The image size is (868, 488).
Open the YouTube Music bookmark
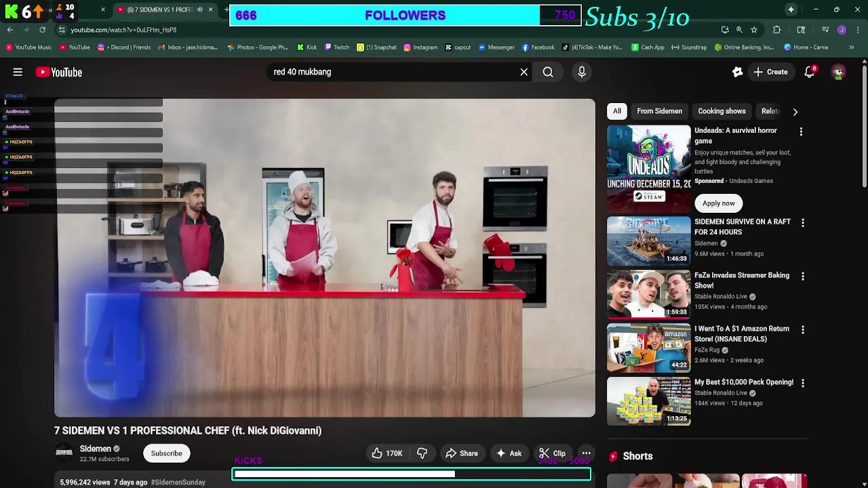pyautogui.click(x=28, y=47)
